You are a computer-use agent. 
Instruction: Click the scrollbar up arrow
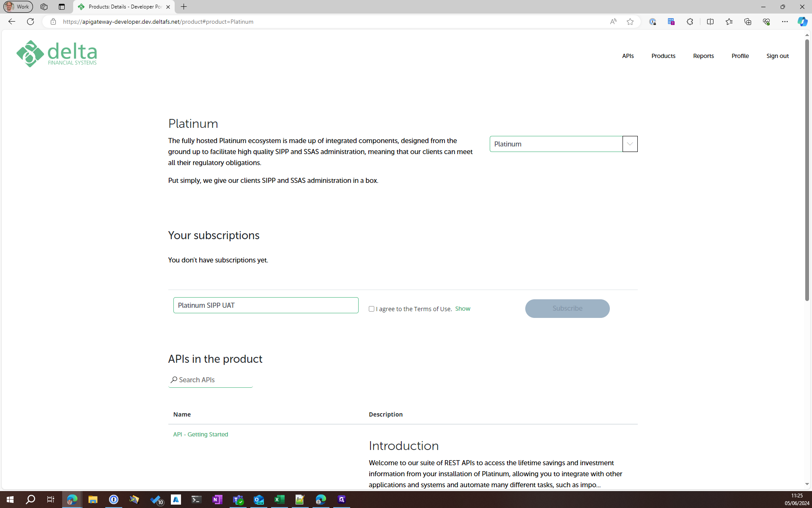807,35
